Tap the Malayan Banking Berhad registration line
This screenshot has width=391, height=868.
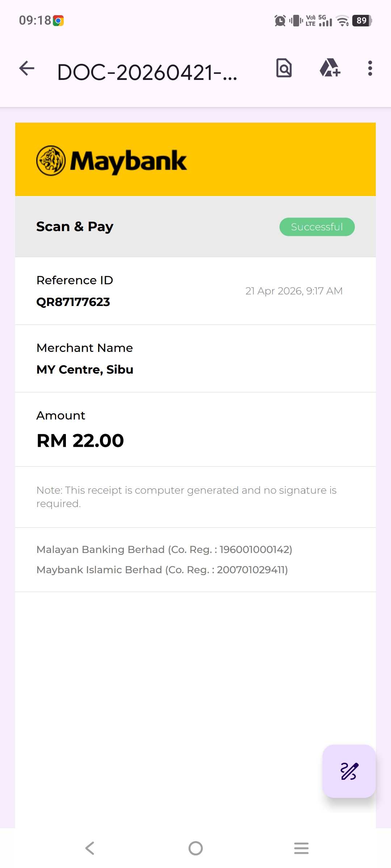coord(164,549)
